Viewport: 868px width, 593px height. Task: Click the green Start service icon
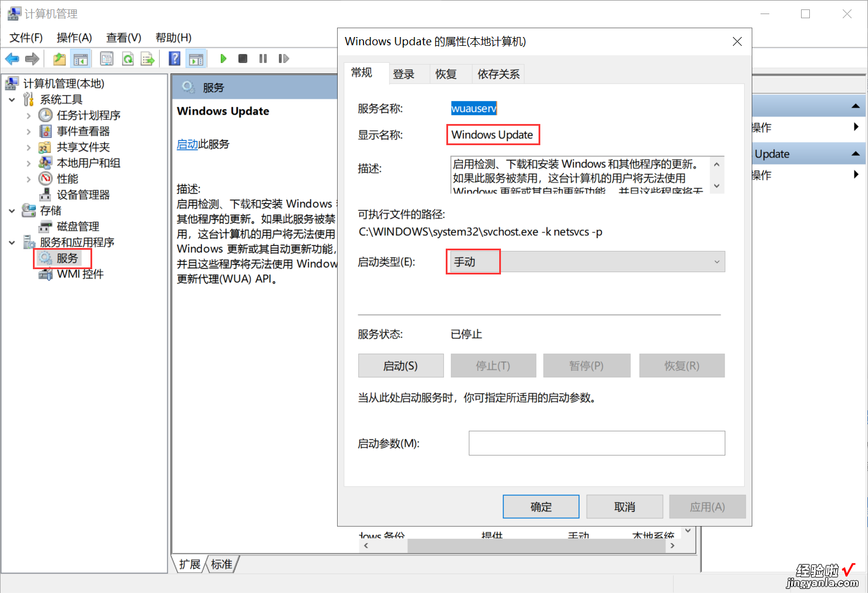pos(223,59)
